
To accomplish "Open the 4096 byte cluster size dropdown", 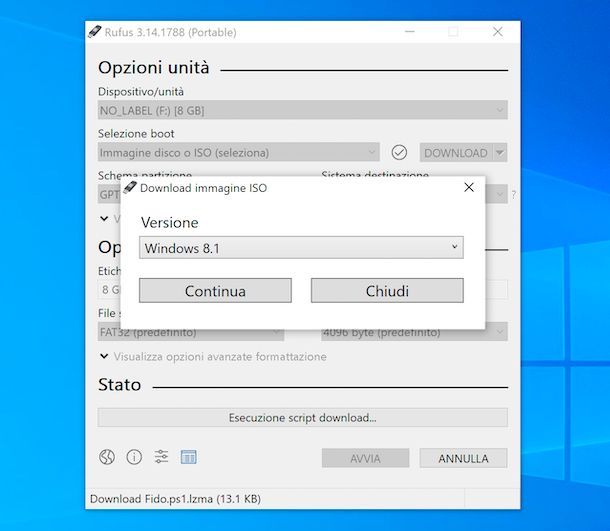I will point(414,332).
